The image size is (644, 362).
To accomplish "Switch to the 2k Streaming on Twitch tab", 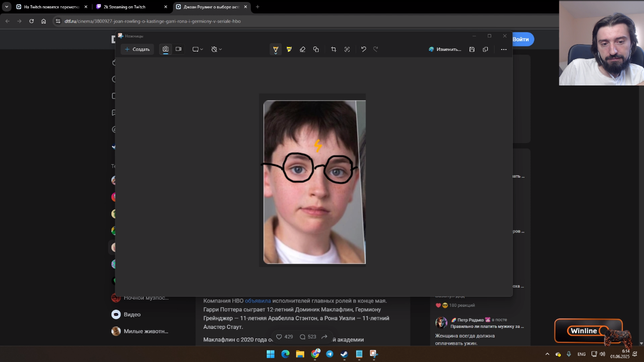I will (124, 7).
